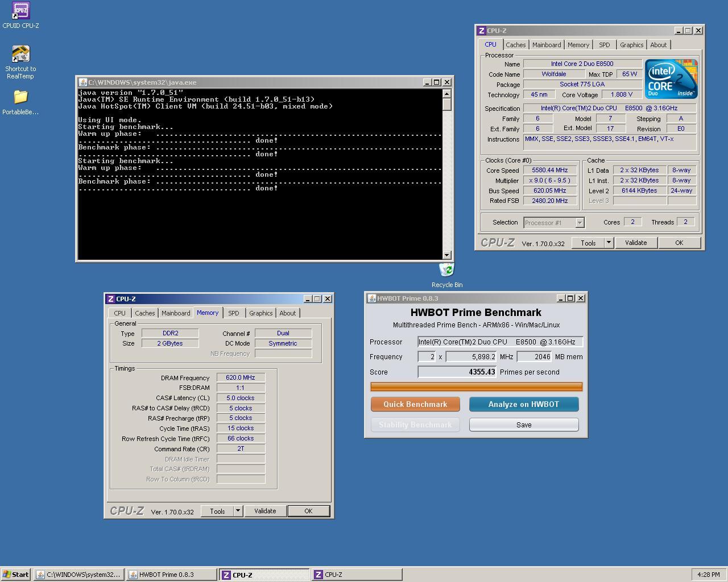Switch to Memory tab in CPU-Z CPU window
This screenshot has width=728, height=582.
578,45
